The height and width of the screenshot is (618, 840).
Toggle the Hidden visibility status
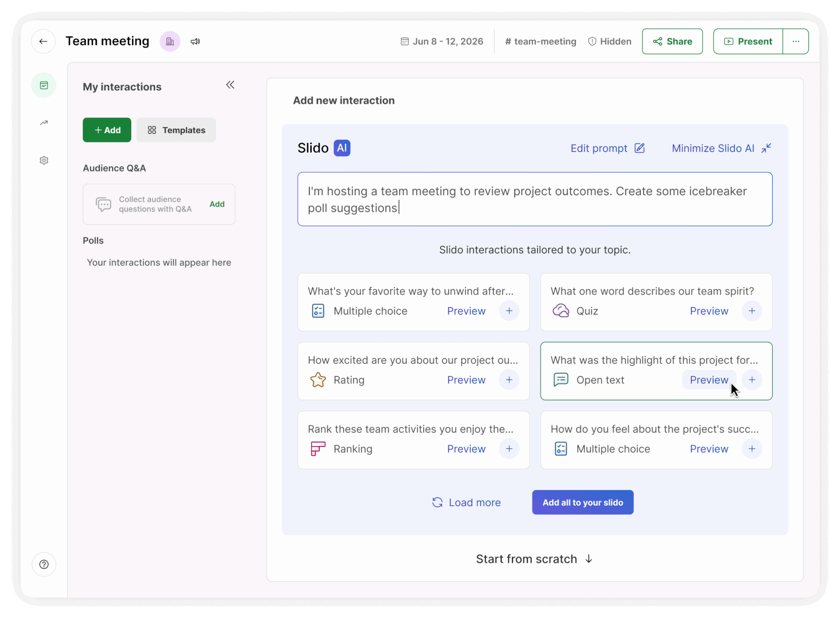[x=610, y=41]
